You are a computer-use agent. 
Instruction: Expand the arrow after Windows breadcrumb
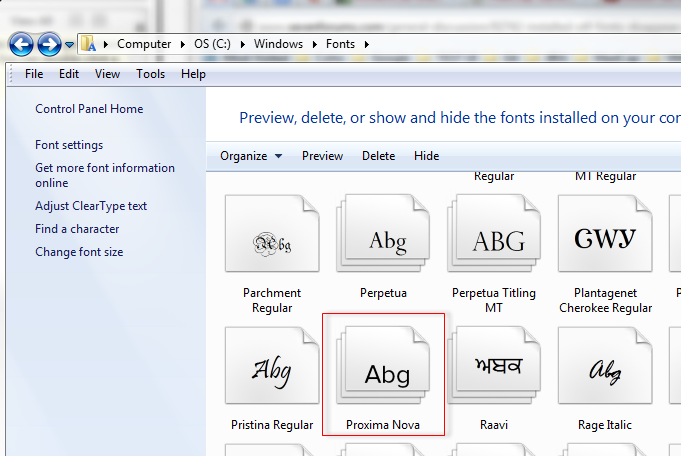point(315,44)
